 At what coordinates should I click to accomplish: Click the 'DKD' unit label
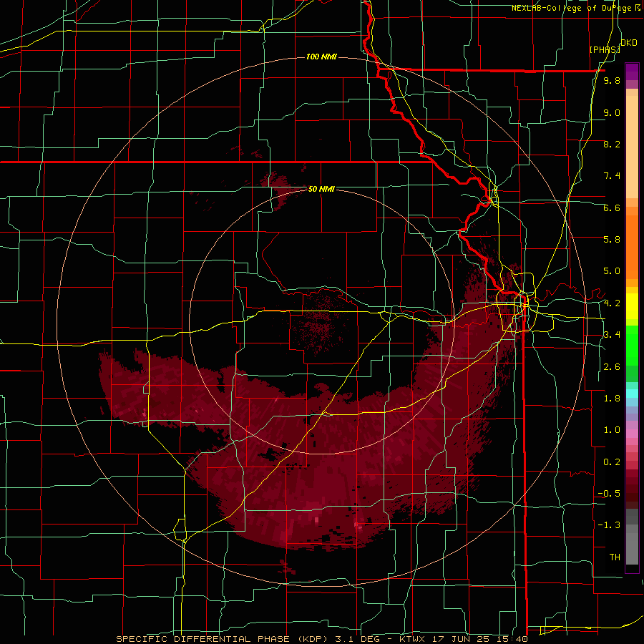(x=629, y=43)
